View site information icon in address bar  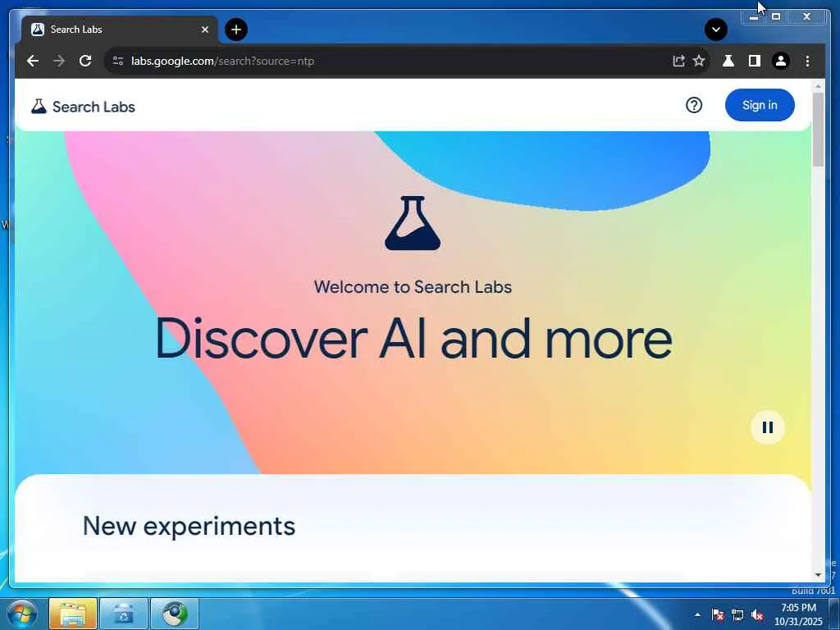point(118,61)
